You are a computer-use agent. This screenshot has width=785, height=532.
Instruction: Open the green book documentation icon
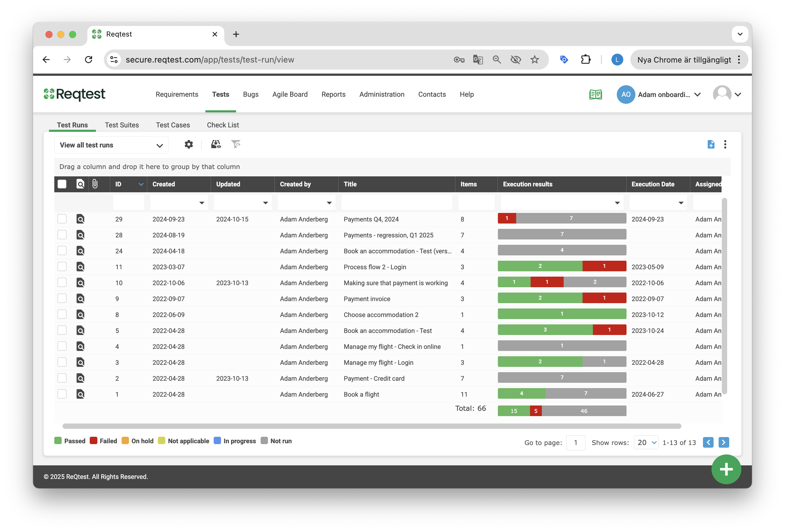[595, 95]
